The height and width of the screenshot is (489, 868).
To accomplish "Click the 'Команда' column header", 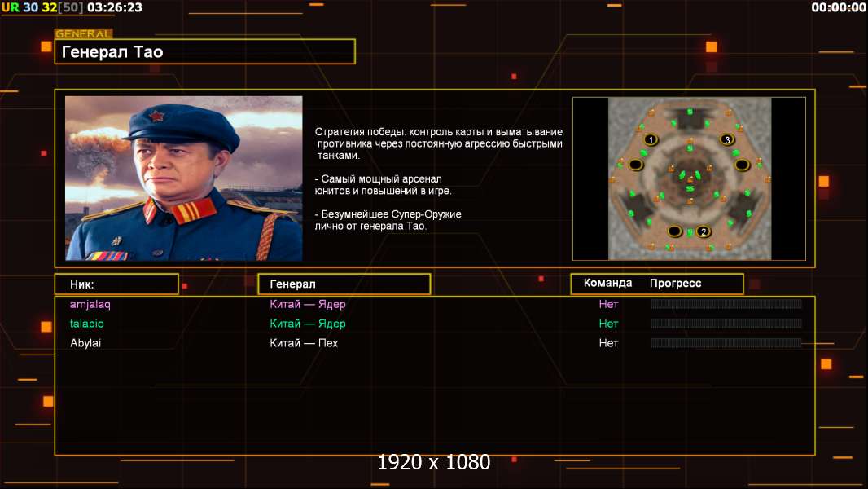I will click(x=607, y=283).
